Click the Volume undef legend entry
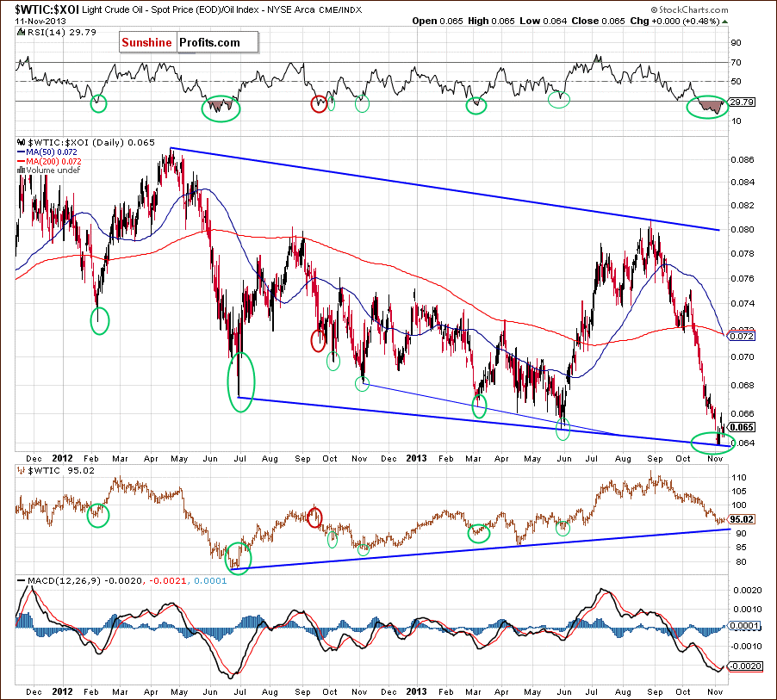Screen dimensions: 777x700 [x=53, y=170]
